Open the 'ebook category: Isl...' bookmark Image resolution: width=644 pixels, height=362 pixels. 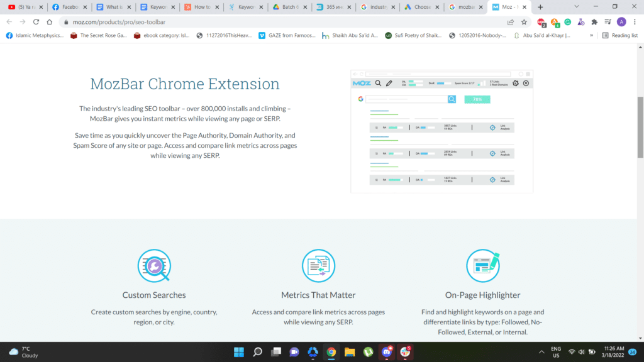pos(162,36)
